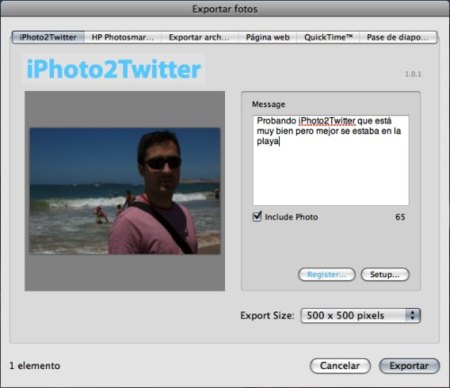
Task: Click the Message label
Action: point(268,104)
